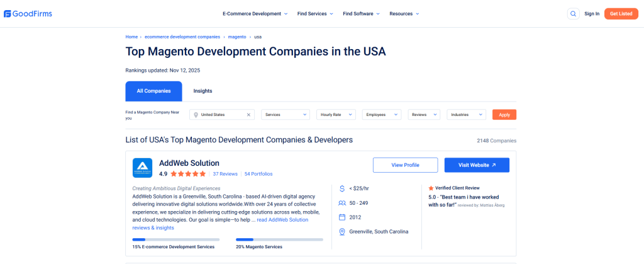Click View Profile for AddWeb Solution
The height and width of the screenshot is (264, 644).
click(x=406, y=165)
